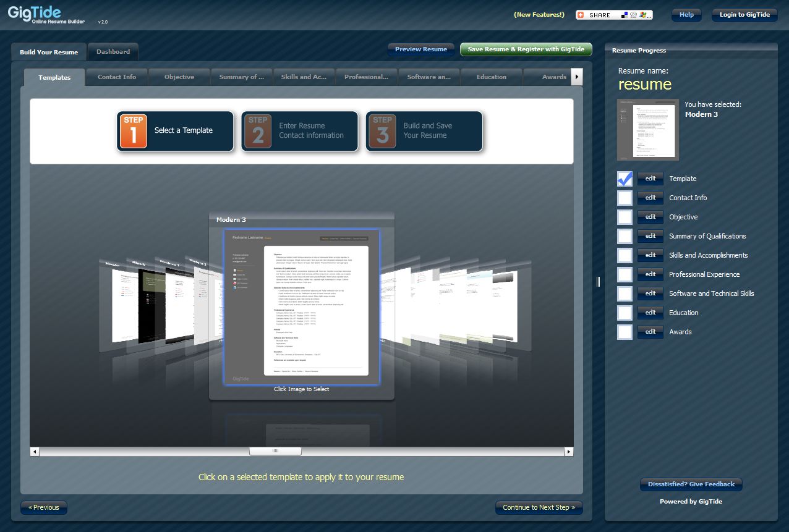
Task: Open the Summary of... tab
Action: [x=242, y=77]
